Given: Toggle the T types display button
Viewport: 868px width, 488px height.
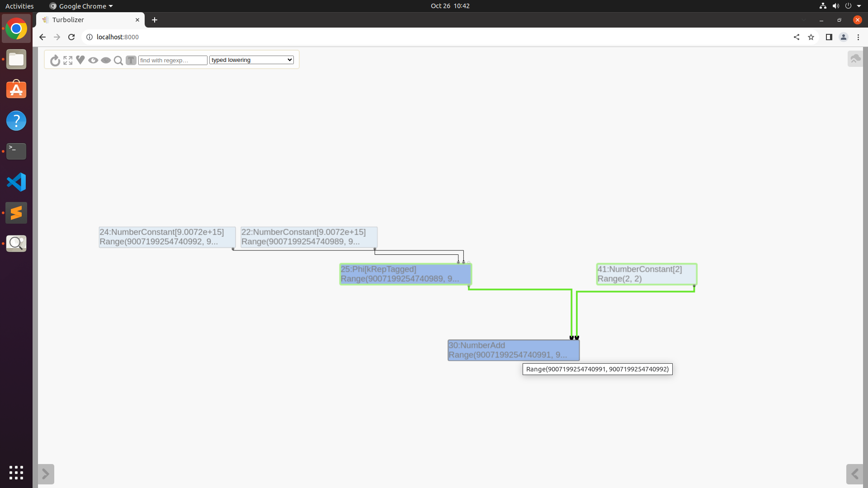Looking at the screenshot, I should pyautogui.click(x=131, y=60).
